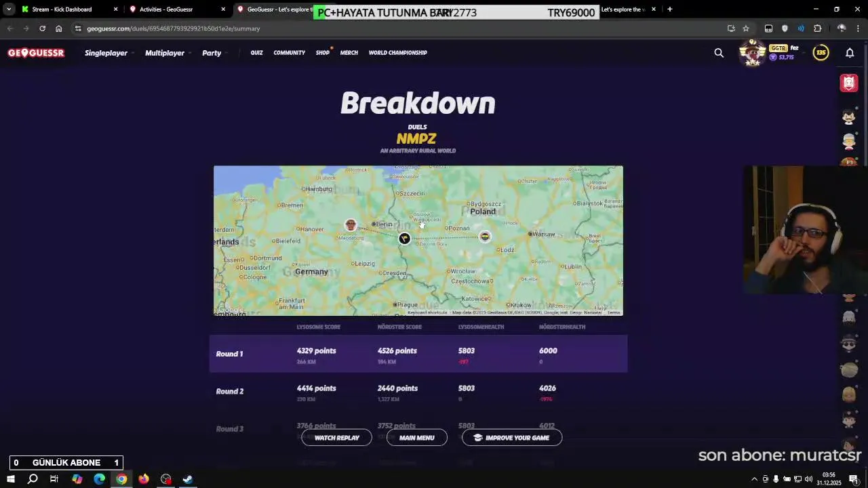Click the shield extension icon
The image size is (868, 488).
click(x=785, y=28)
